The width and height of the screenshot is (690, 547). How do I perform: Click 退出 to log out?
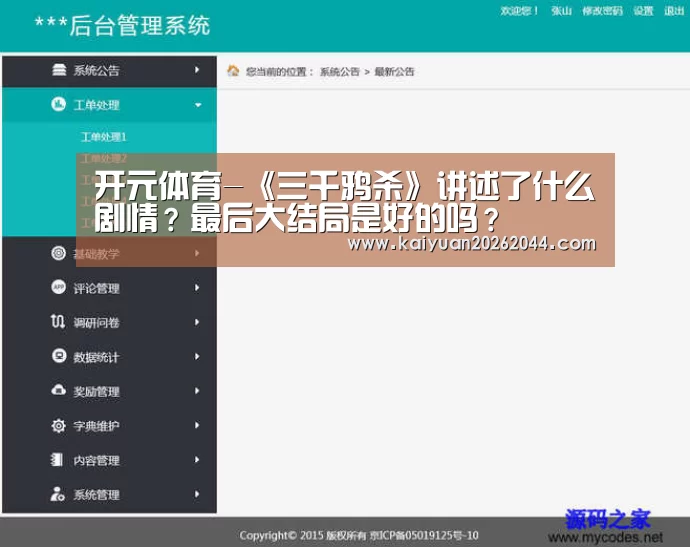point(674,11)
